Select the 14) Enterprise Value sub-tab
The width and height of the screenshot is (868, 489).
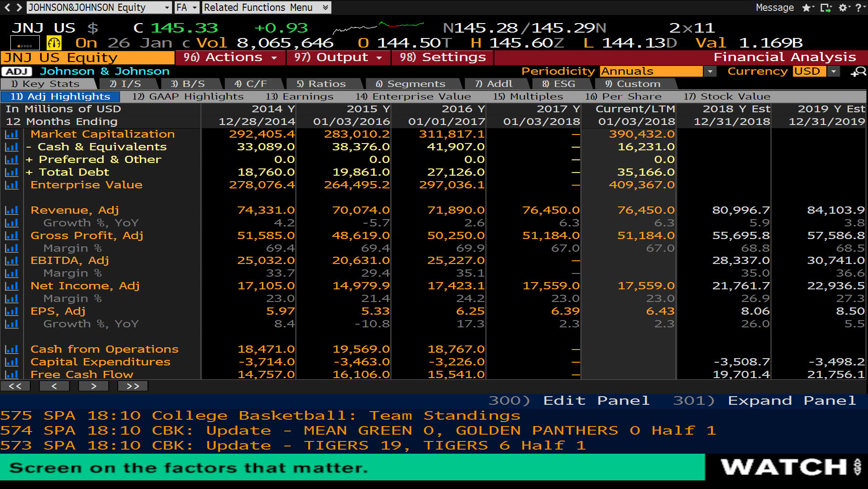[413, 97]
